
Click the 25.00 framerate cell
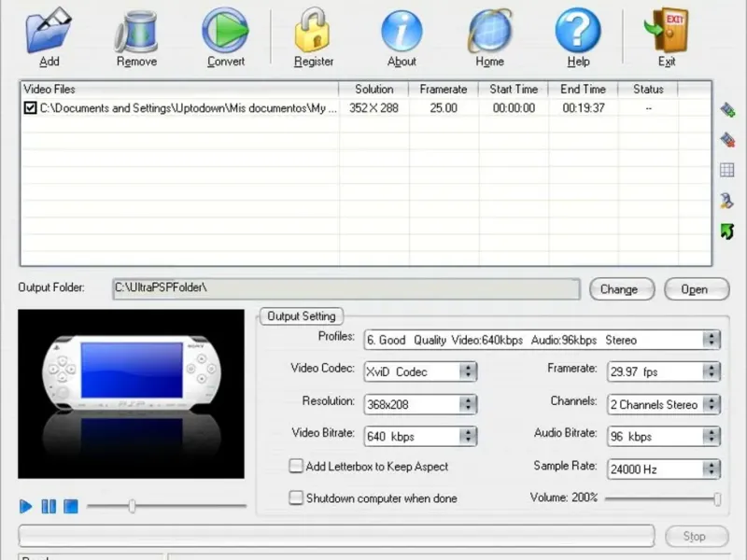tap(444, 108)
